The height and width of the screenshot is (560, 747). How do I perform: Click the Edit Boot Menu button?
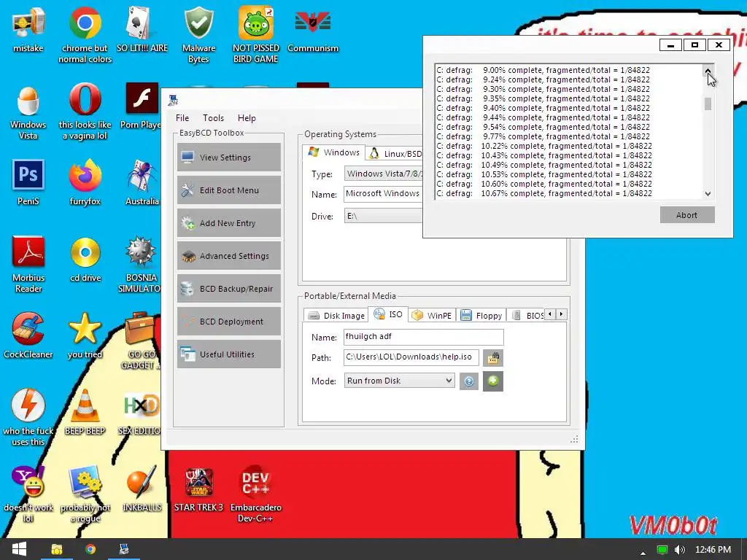coord(229,190)
